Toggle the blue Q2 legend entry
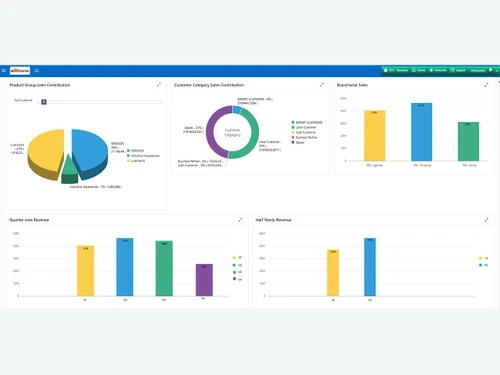The width and height of the screenshot is (500, 375). [x=237, y=265]
